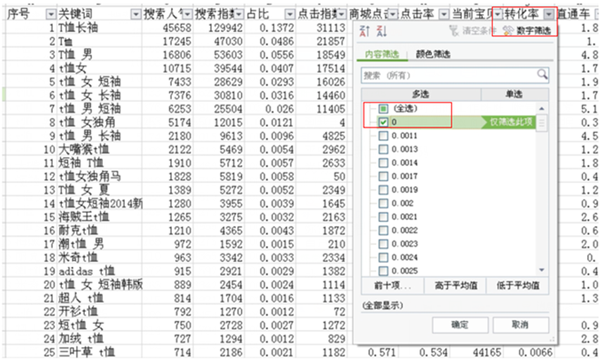The image size is (600, 360).
Task: Filter by 前十项 top ten
Action: [x=392, y=285]
